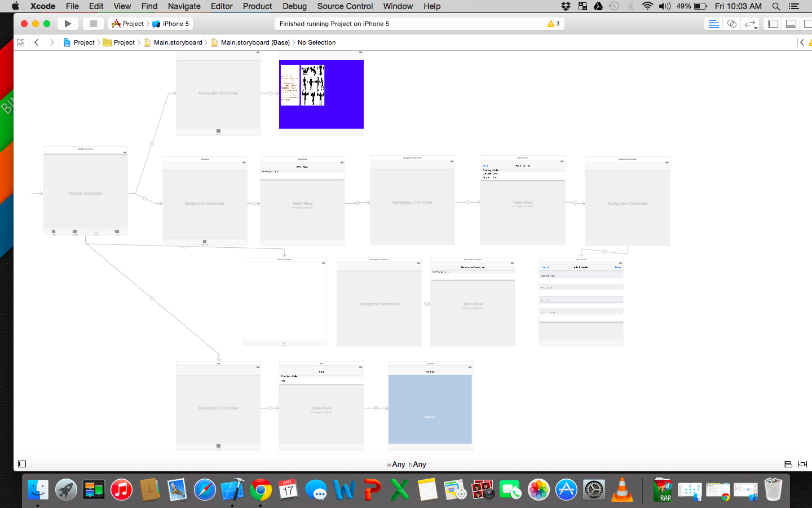Click the go back arrow in jump bar

37,42
